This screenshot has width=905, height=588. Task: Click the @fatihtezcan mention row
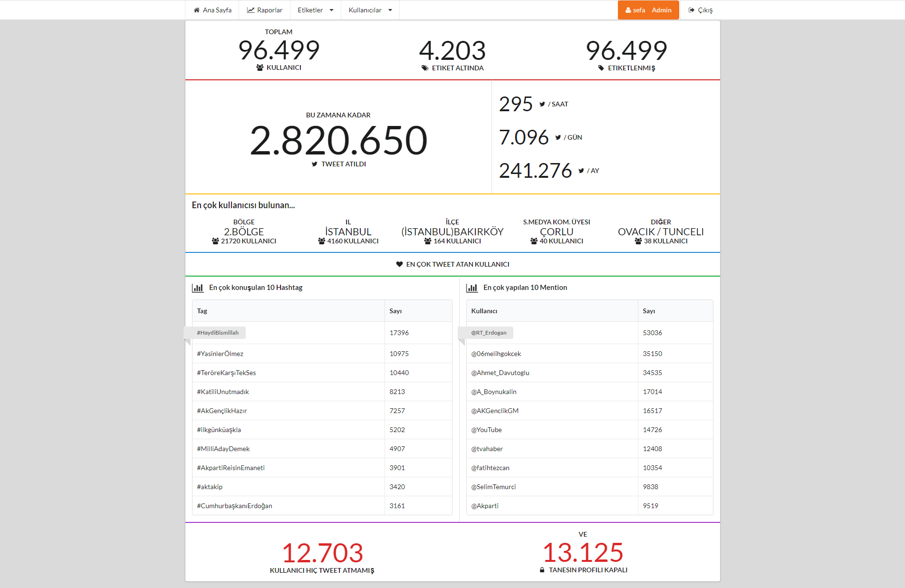click(589, 468)
